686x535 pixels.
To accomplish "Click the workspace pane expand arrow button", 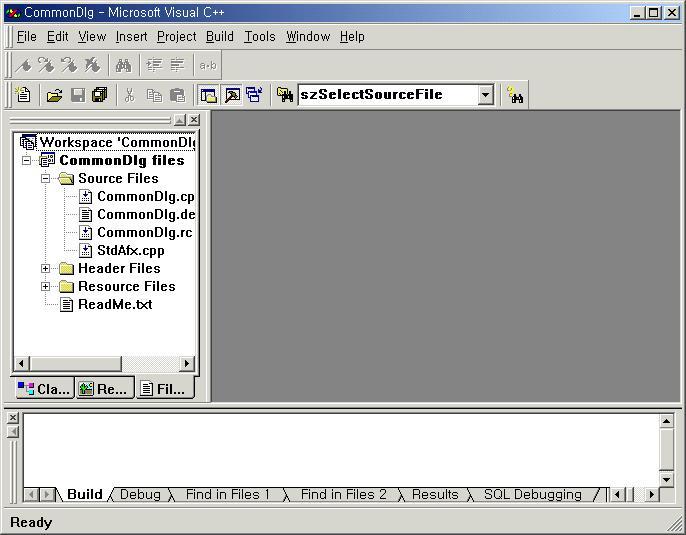I will pyautogui.click(x=180, y=120).
